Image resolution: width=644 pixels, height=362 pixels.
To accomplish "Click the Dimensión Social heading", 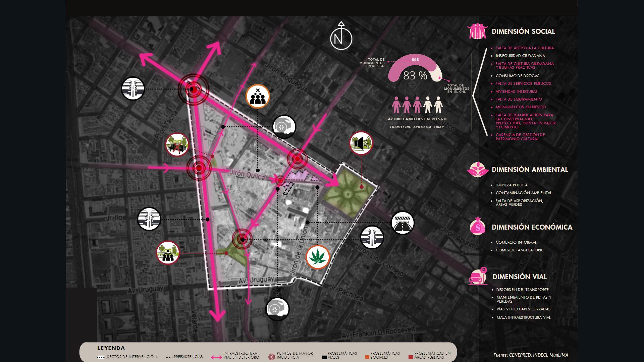I will click(x=523, y=32).
